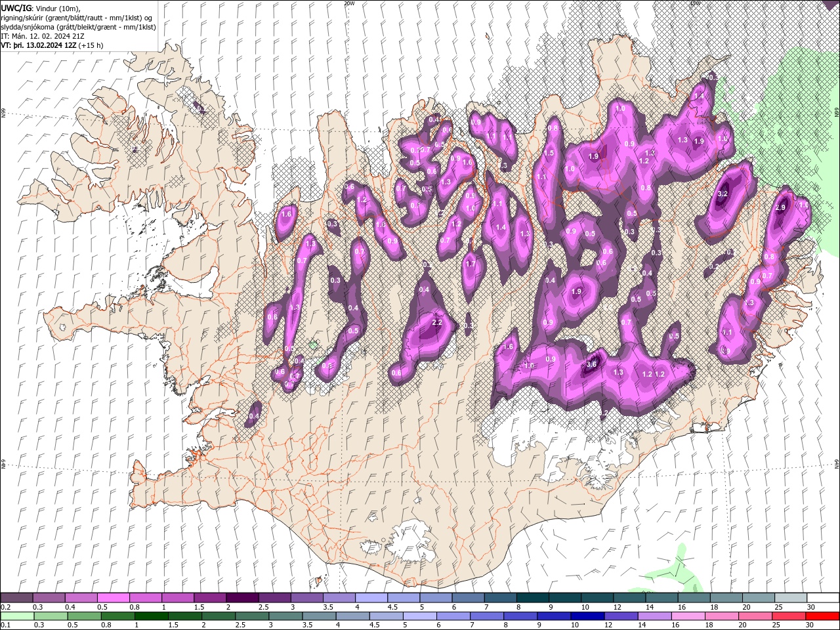Click the 3.6 snowfall maximum label on the map
840x630 pixels.
pos(591,365)
